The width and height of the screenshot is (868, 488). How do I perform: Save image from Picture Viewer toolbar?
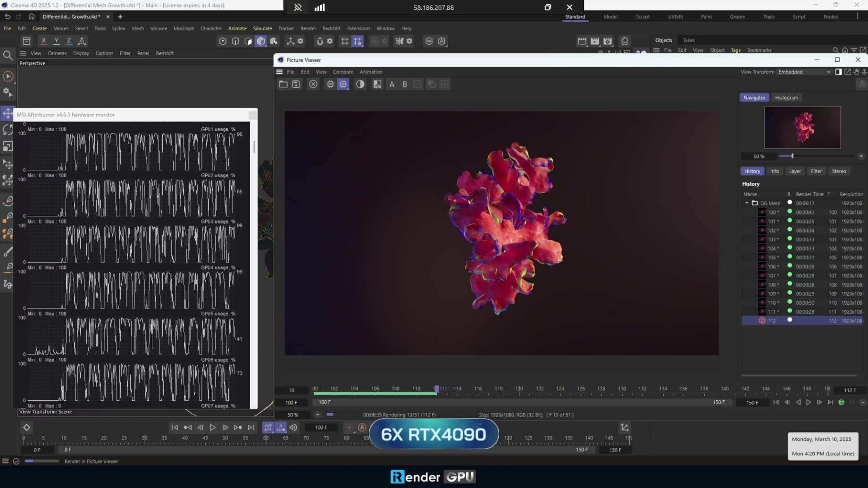coord(296,84)
